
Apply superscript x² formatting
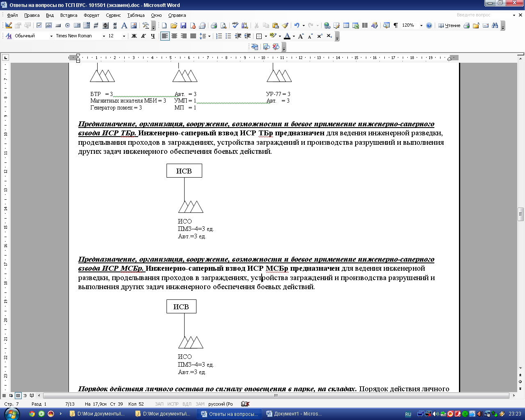[x=320, y=36]
